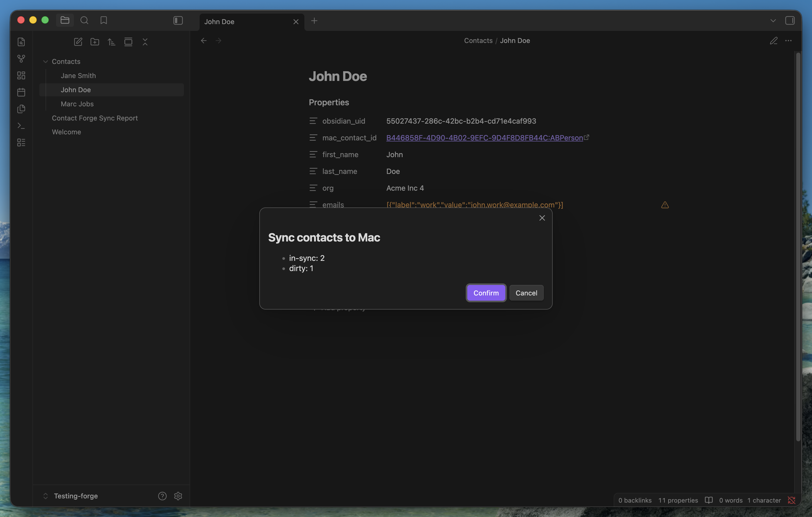812x517 pixels.
Task: Open the command palette terminal icon
Action: coord(21,126)
